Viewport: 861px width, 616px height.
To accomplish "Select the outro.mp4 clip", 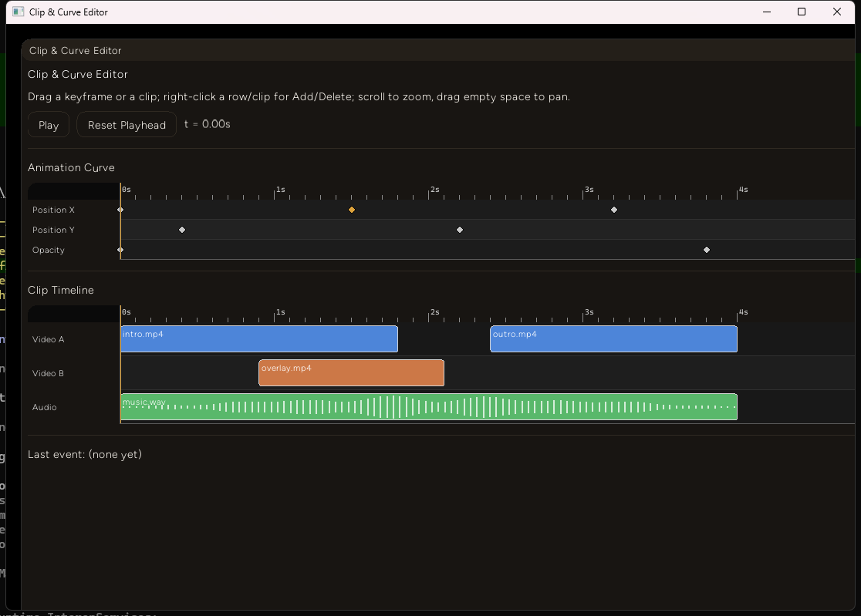I will tap(613, 339).
